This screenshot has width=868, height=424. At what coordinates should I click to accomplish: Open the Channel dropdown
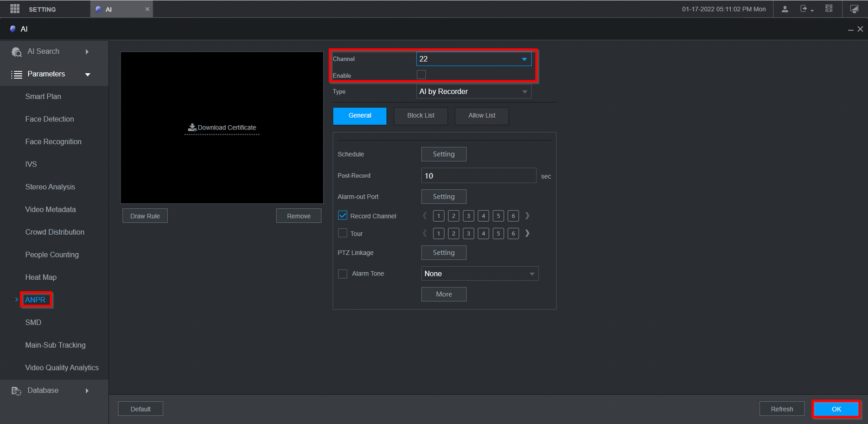473,59
